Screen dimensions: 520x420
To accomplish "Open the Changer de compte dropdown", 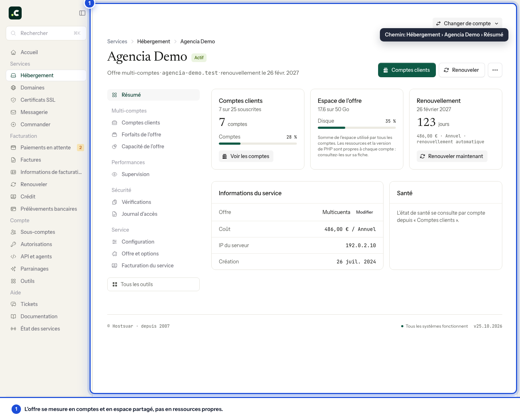I will point(467,23).
